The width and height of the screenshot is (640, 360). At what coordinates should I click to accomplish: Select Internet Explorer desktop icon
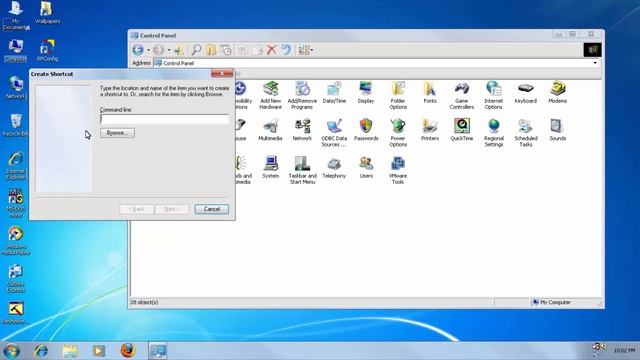[16, 165]
